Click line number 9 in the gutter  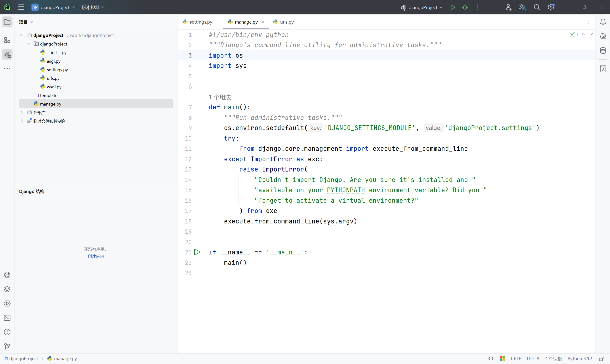[x=190, y=128]
